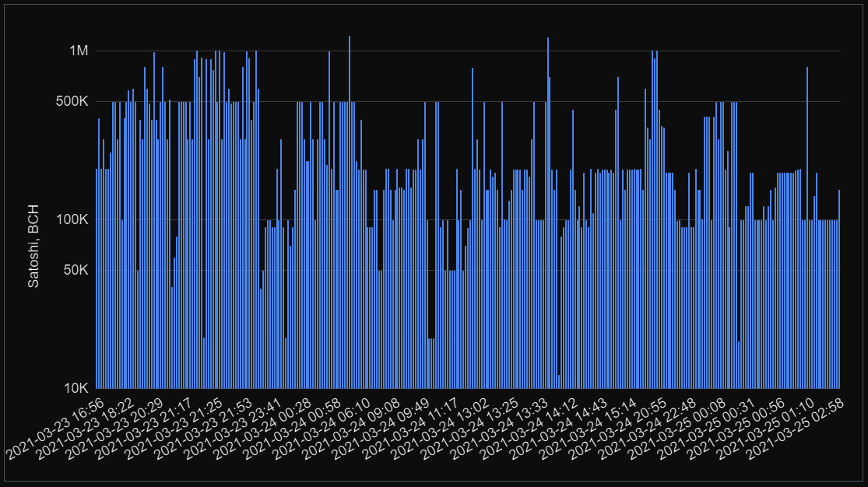Click the 2021-03-23 20:29 date label
Viewport: 868px width, 487px height.
coord(114,429)
